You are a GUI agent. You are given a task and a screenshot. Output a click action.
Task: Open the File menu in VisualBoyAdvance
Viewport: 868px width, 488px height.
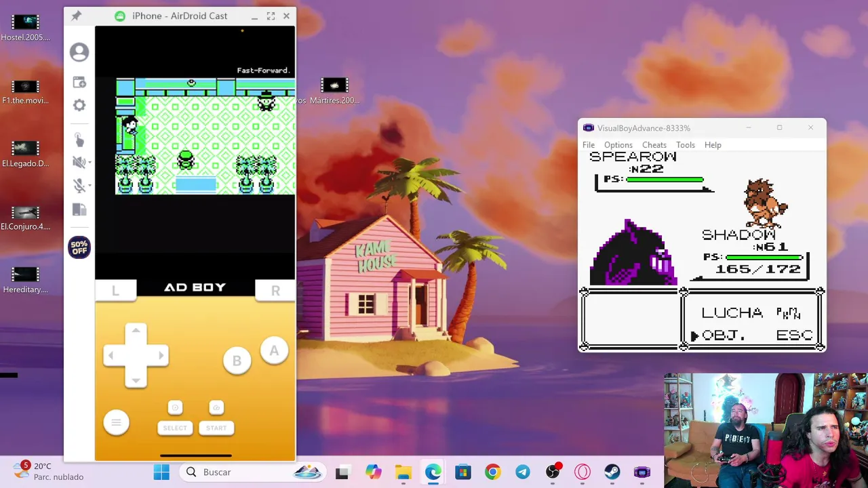point(589,144)
